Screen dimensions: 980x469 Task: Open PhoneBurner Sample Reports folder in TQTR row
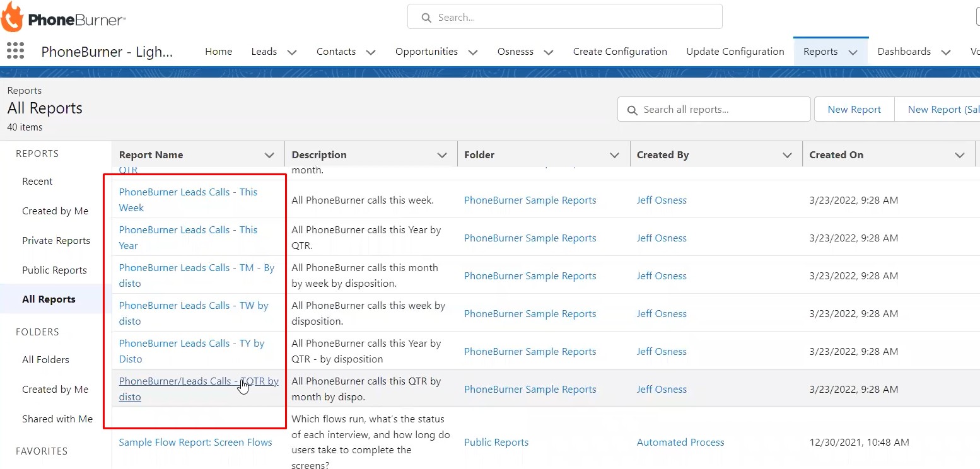coord(530,390)
